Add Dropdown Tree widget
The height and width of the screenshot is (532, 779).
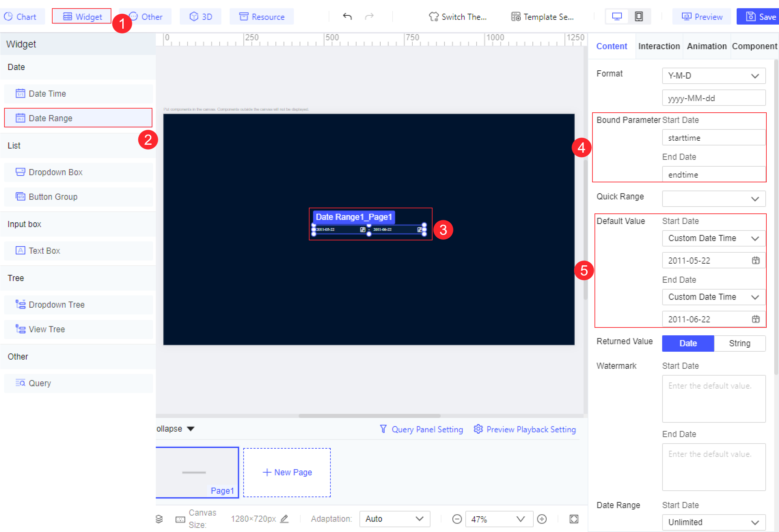point(78,305)
